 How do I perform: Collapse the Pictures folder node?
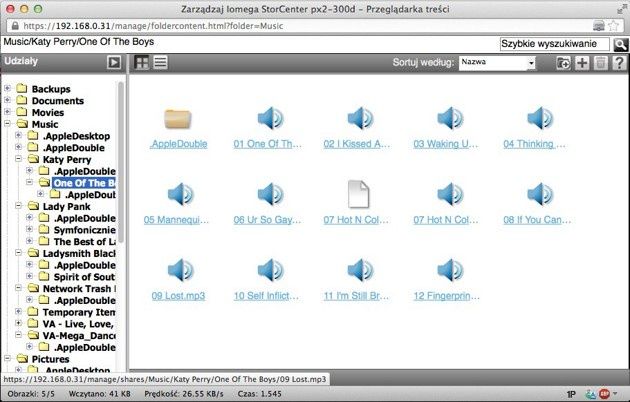pyautogui.click(x=7, y=358)
